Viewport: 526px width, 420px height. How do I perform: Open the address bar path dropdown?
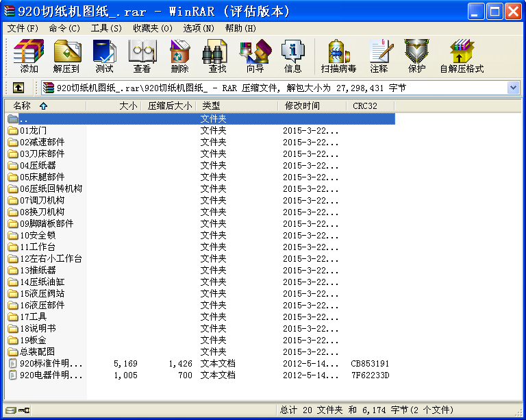(x=513, y=88)
